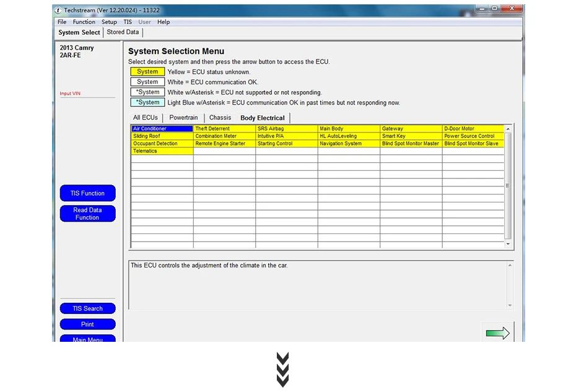This screenshot has width=576, height=392.
Task: Select the Smart Key ECU cell
Action: (x=411, y=136)
